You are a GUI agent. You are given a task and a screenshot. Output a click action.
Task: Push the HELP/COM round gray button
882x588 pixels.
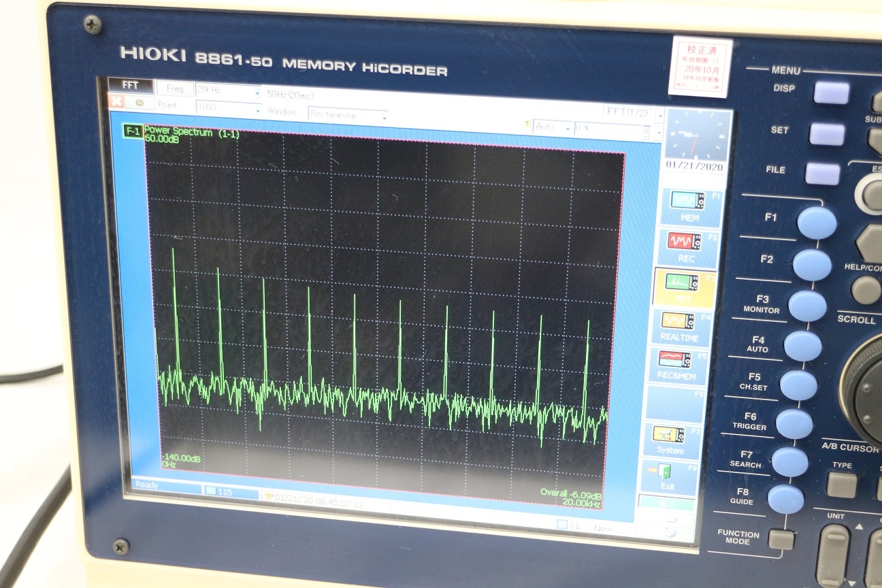coord(866,290)
